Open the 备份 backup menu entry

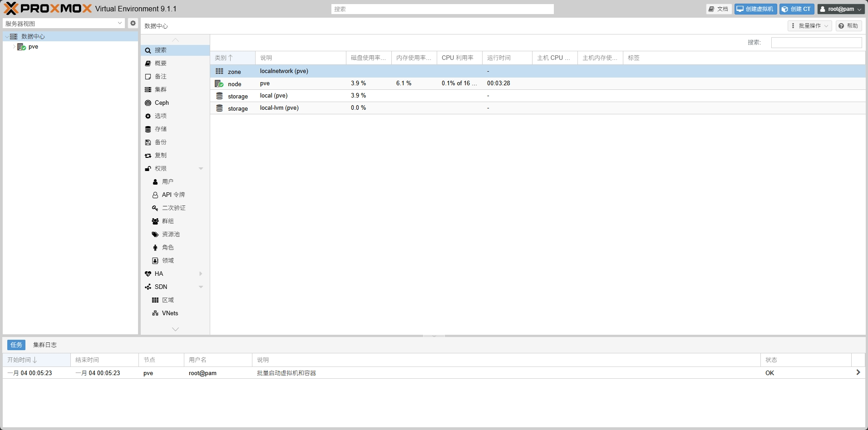point(160,142)
